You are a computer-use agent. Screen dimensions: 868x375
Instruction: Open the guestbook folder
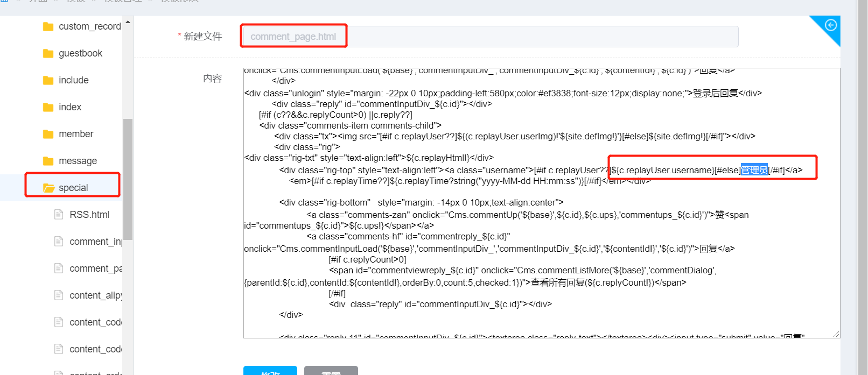80,53
